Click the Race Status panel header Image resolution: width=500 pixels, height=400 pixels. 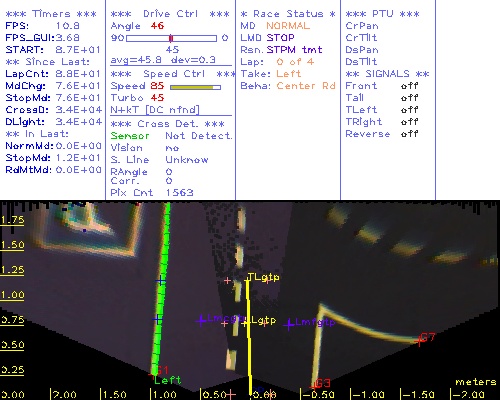tap(288, 14)
